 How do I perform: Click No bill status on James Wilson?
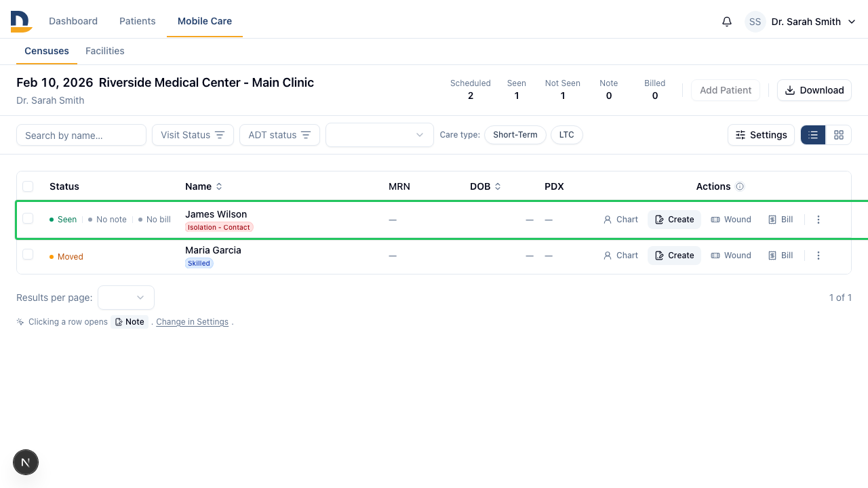154,220
